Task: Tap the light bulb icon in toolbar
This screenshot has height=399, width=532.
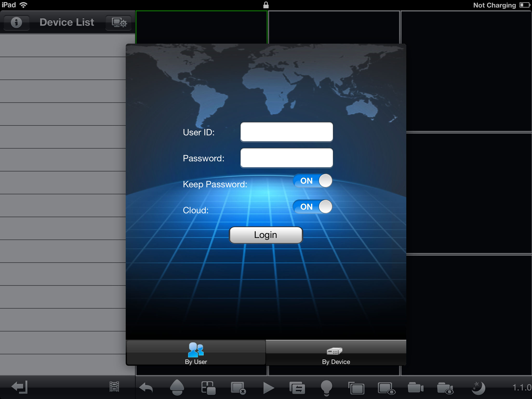Action: pyautogui.click(x=326, y=388)
